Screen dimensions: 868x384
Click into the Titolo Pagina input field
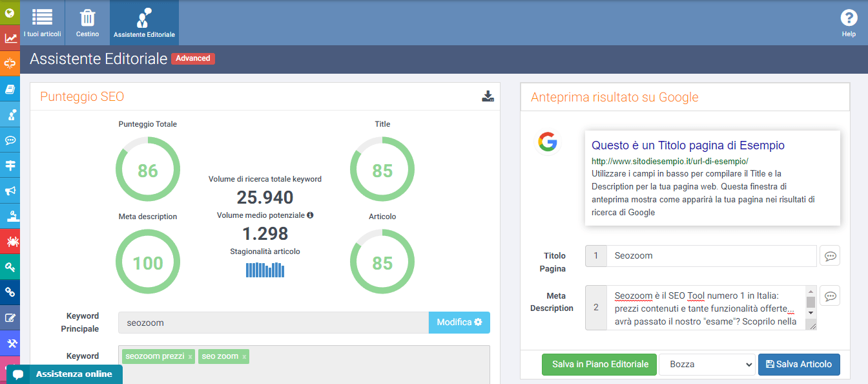[x=712, y=256]
